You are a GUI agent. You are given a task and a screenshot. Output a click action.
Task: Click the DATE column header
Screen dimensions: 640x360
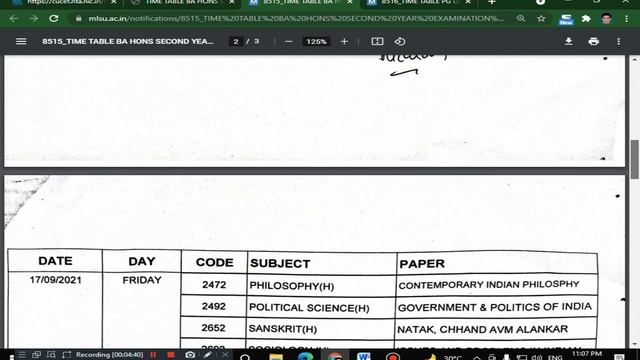[x=55, y=261]
